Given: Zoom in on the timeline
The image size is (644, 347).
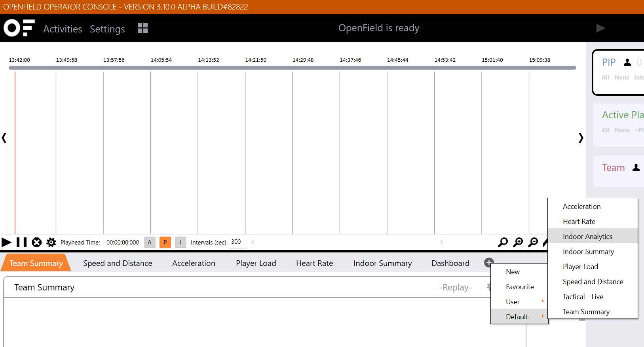Looking at the screenshot, I should pos(518,242).
